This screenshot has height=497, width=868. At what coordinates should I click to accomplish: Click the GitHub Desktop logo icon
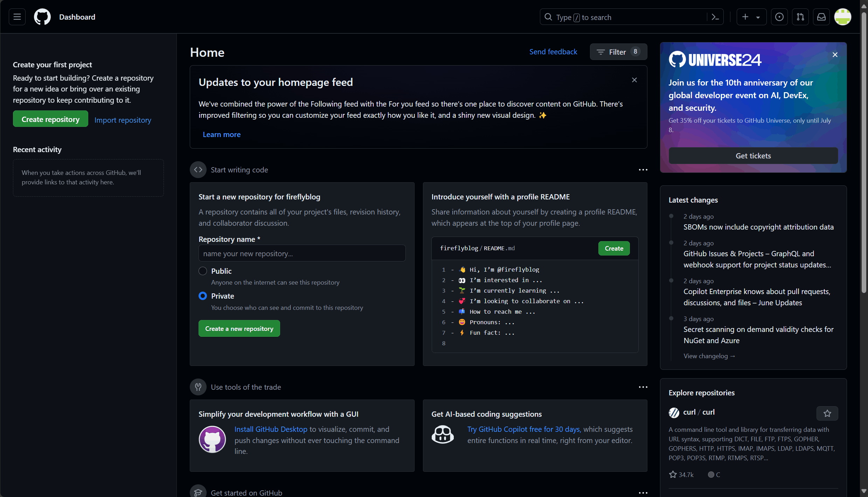[x=212, y=440]
